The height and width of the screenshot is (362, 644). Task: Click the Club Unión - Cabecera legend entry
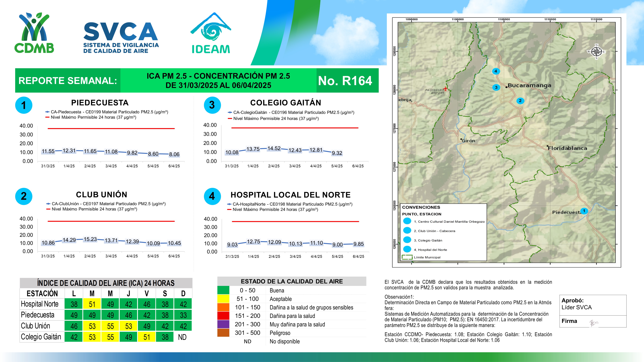pos(434,231)
